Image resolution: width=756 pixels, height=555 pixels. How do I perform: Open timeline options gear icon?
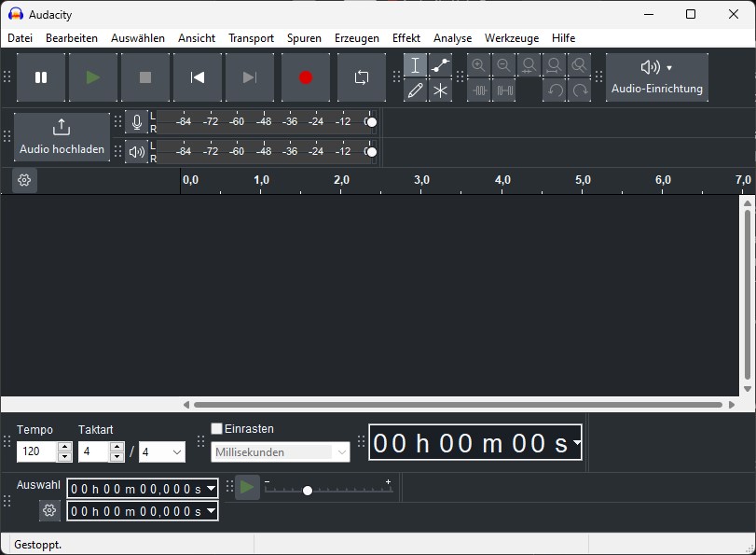pyautogui.click(x=24, y=180)
